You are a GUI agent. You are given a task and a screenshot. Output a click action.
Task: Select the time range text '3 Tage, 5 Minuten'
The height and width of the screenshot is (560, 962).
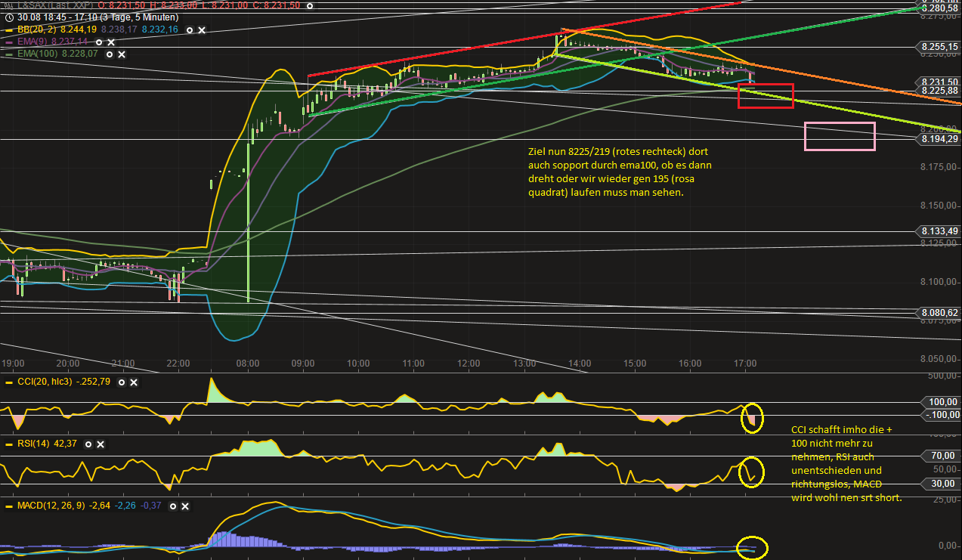tap(138, 17)
